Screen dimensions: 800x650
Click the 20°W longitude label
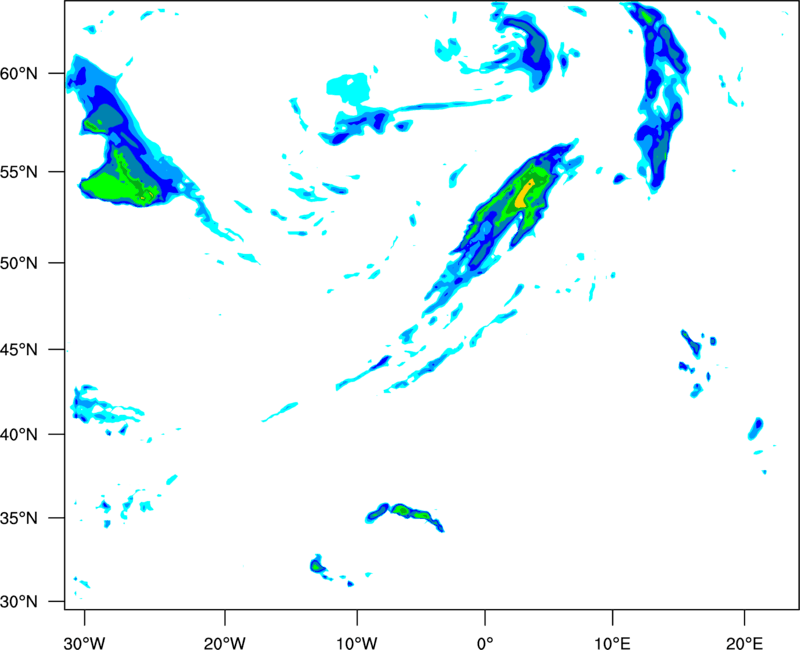[x=224, y=643]
